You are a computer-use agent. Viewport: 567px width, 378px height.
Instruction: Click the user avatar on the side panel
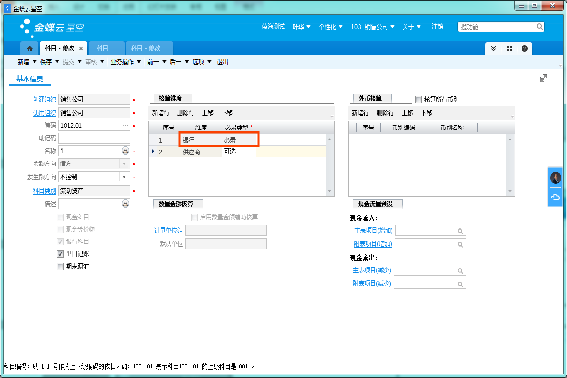point(555,178)
